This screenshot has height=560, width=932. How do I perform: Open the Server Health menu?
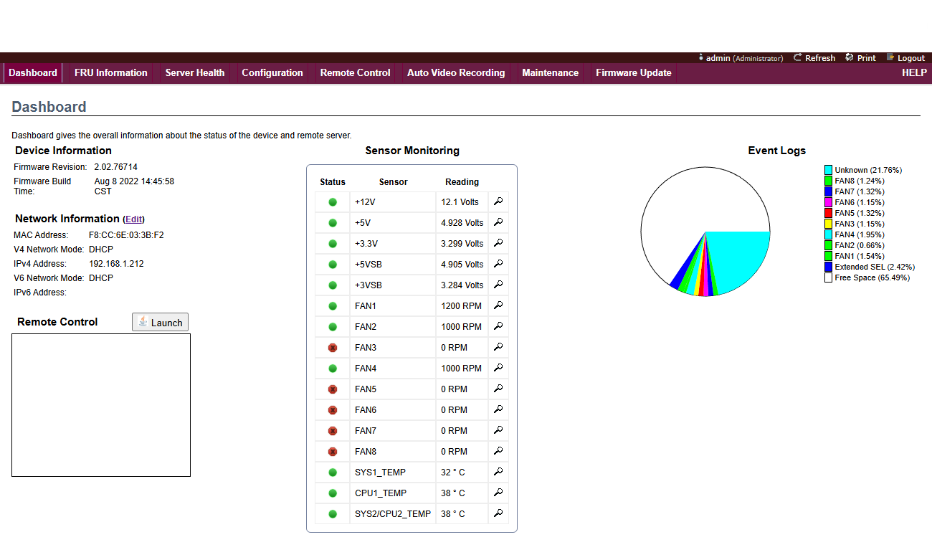pyautogui.click(x=194, y=72)
